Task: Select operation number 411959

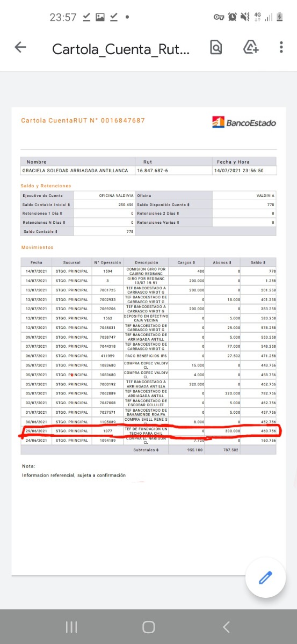Action: pyautogui.click(x=107, y=356)
